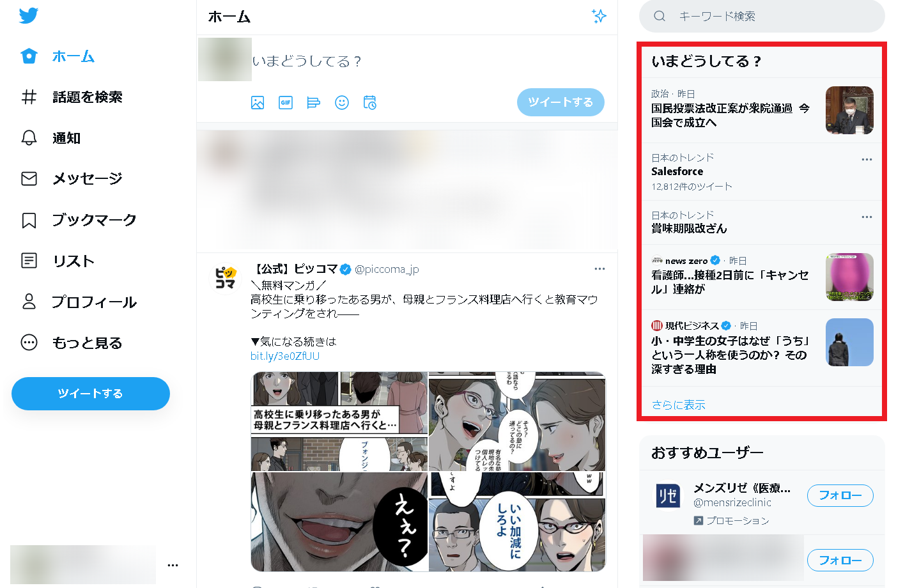Add a GIF with the GIF icon

[x=286, y=102]
